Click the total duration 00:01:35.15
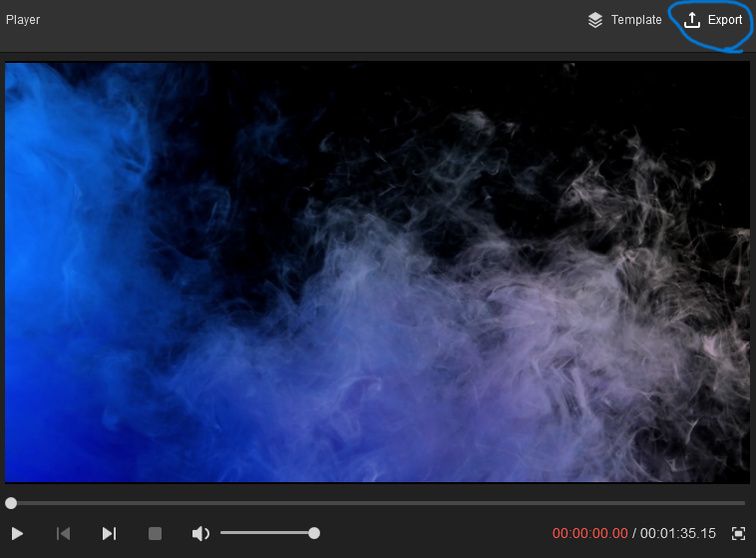Viewport: 756px width, 558px height. click(x=678, y=534)
